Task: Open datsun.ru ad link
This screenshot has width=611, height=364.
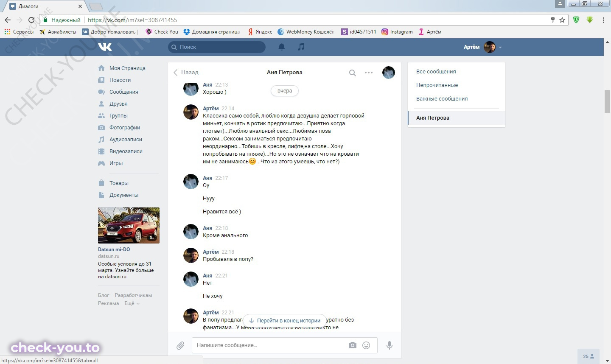Action: pos(109,256)
